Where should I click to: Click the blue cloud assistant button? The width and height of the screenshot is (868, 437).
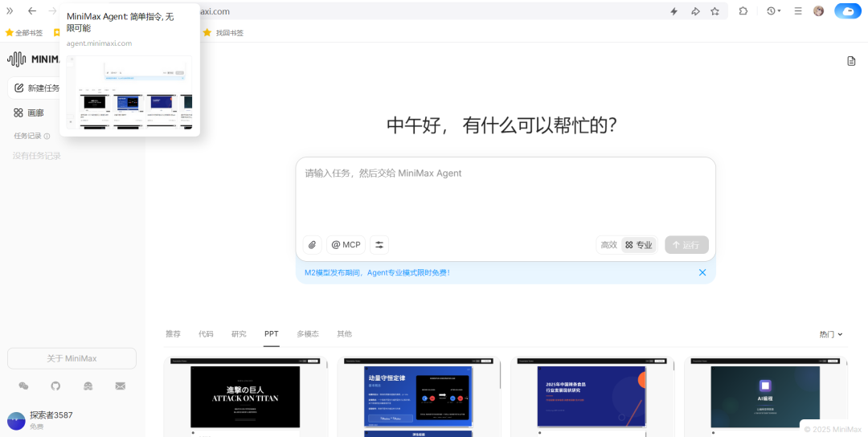coord(848,11)
